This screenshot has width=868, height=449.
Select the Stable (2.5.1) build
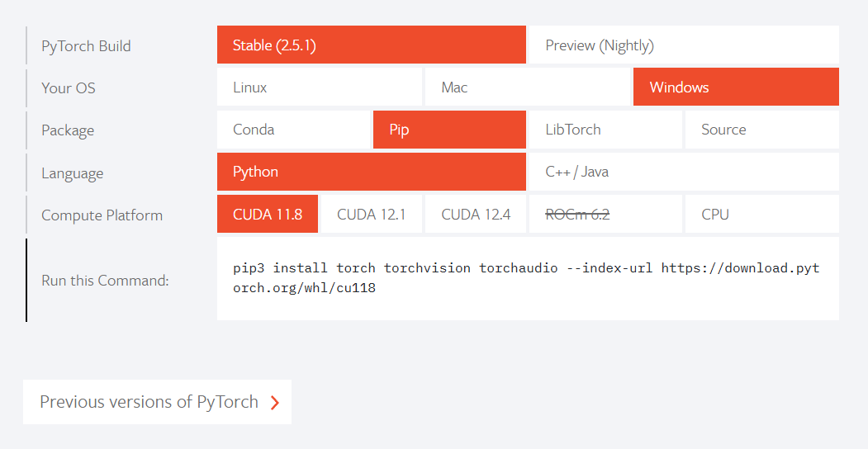click(x=372, y=45)
